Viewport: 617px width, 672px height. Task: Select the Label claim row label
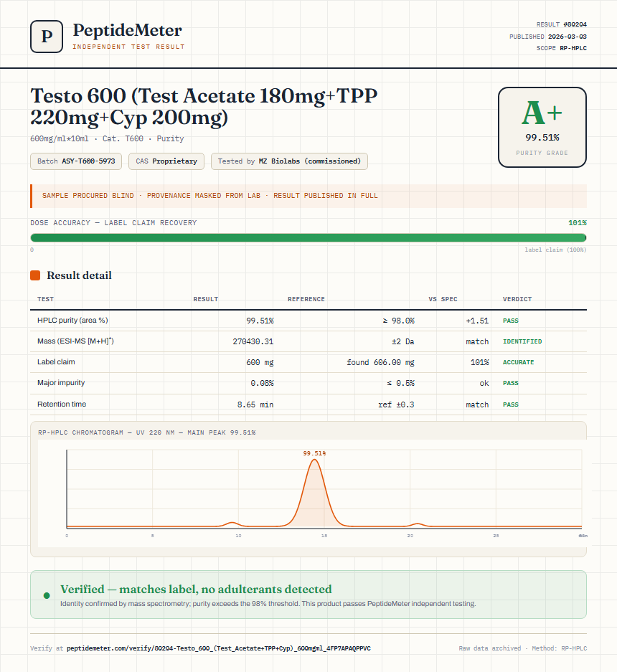click(56, 361)
